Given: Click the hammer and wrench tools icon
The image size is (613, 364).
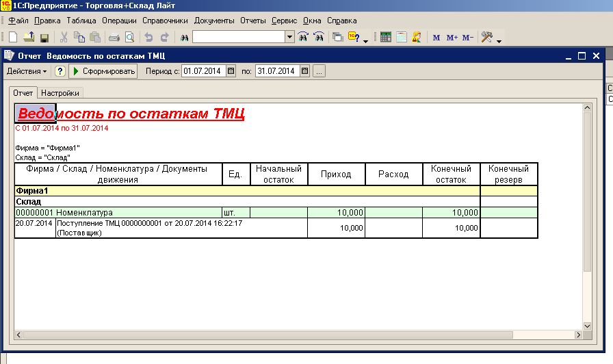Looking at the screenshot, I should point(487,37).
